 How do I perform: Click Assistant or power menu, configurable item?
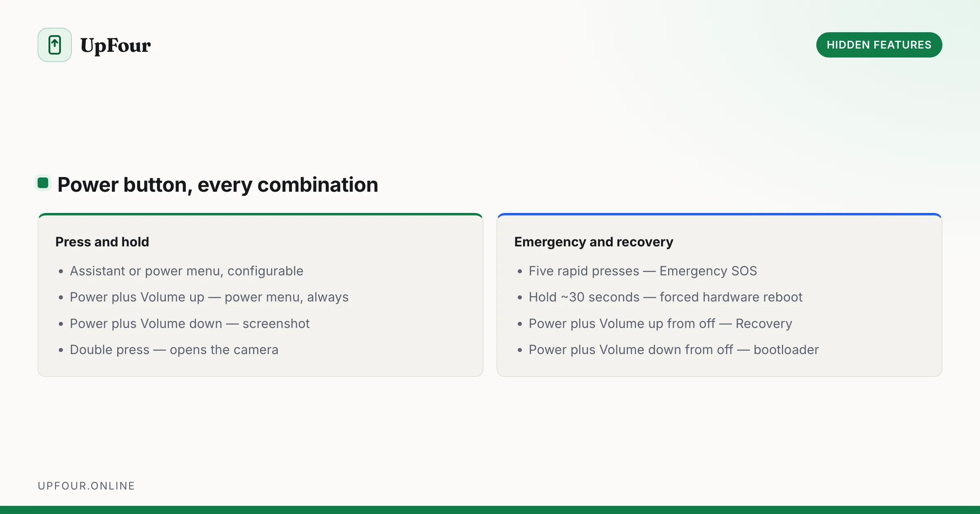click(187, 271)
